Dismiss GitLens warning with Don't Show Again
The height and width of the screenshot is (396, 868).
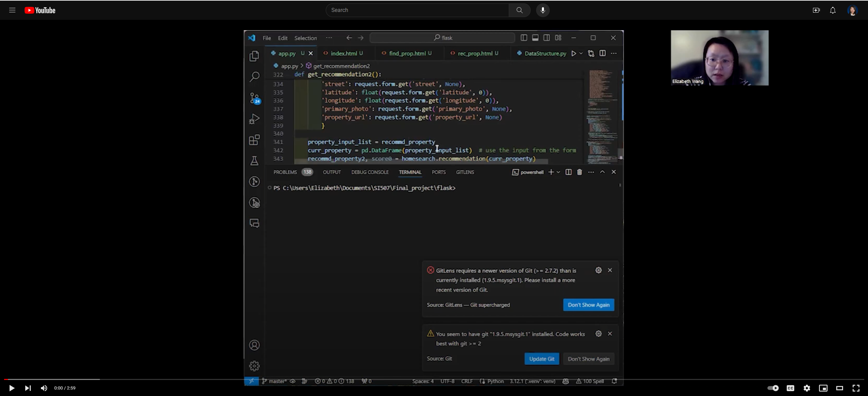point(589,305)
